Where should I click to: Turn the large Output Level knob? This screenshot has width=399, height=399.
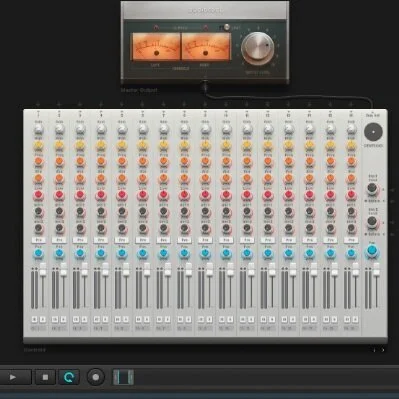(x=257, y=49)
